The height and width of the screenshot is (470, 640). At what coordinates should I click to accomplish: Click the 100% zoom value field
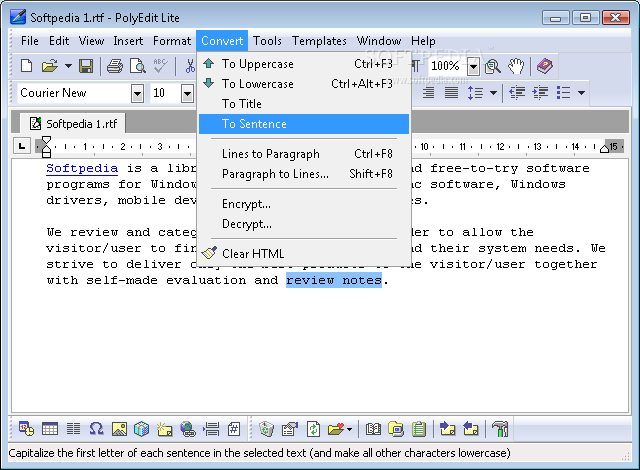point(446,66)
